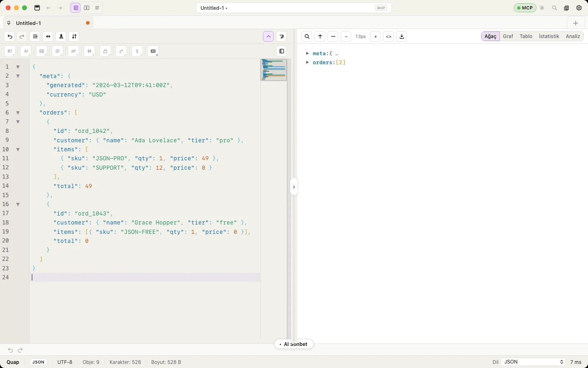Click the shuffle arrows tool icon
Screen dimensions: 588x368
(73, 51)
